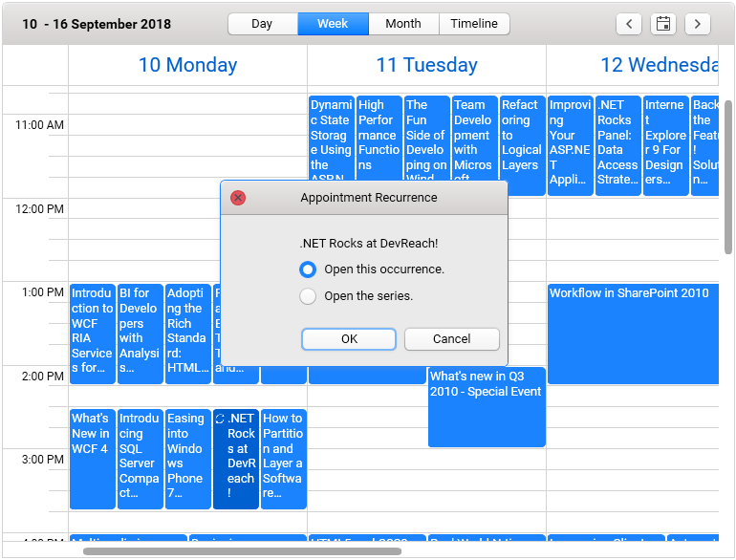Select 'High Performance Functions' appointment
Screen dimensions: 736x560
[379, 138]
